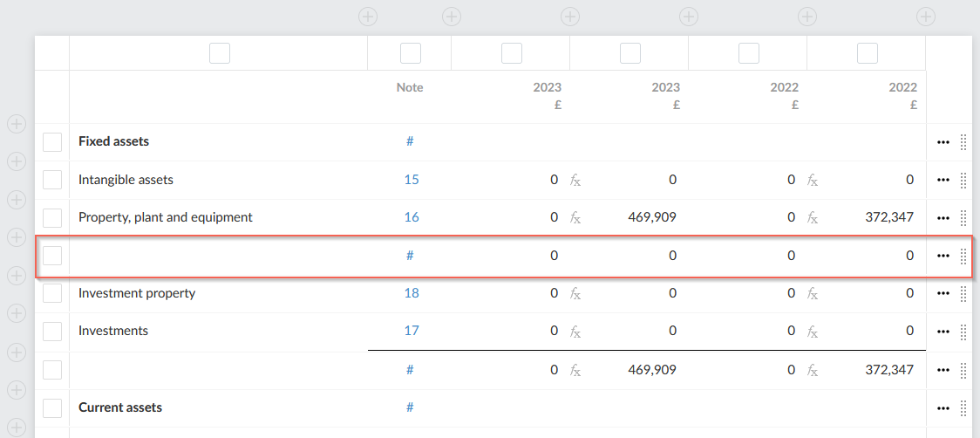The height and width of the screenshot is (438, 980).
Task: Click the drag handle of Current assets row
Action: coord(963,408)
